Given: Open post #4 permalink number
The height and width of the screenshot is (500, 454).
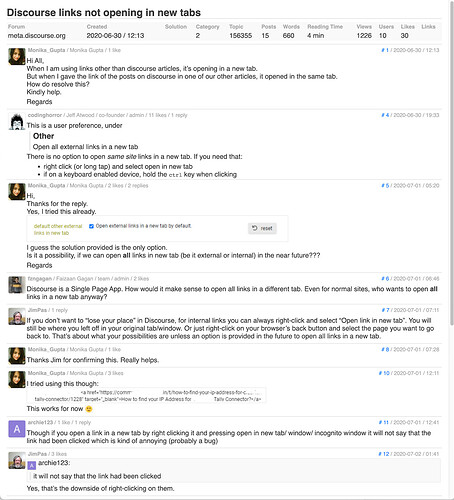Looking at the screenshot, I should (x=385, y=115).
